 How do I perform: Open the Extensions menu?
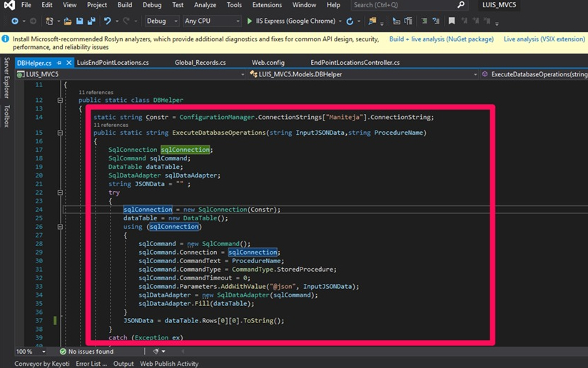(x=267, y=5)
